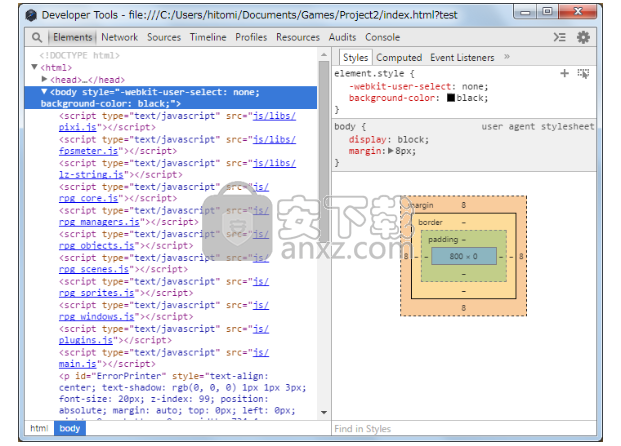This screenshot has height=446, width=621.
Task: Click the user agent stylesheet label
Action: click(x=537, y=126)
